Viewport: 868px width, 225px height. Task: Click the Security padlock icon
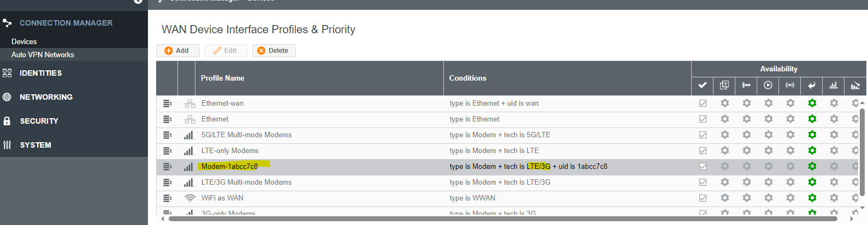7,121
